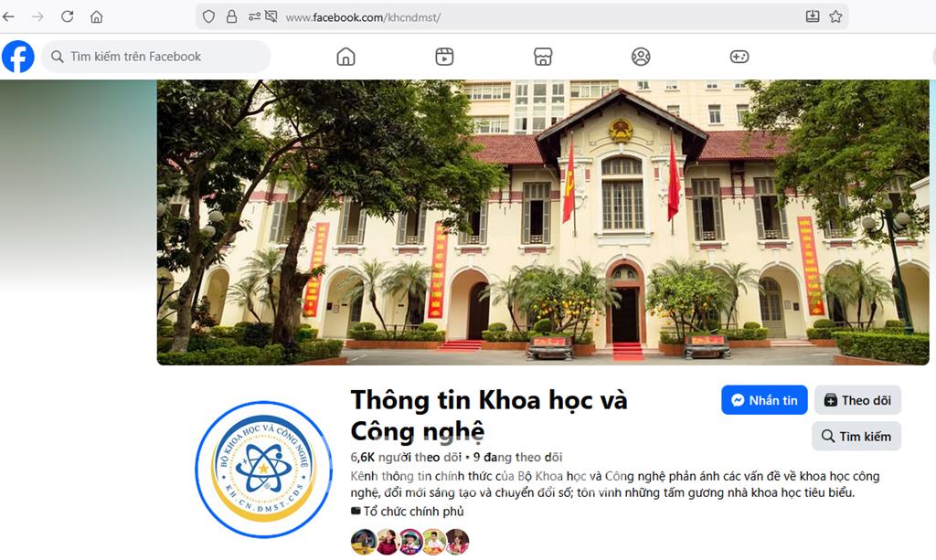Open the Marketplace storefront icon
Image resolution: width=936 pixels, height=560 pixels.
coord(543,57)
